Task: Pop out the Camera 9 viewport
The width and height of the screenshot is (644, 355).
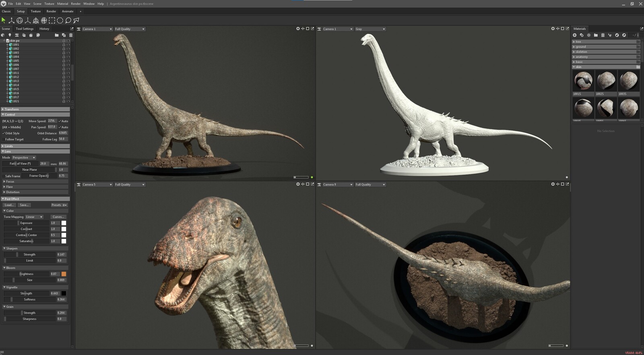Action: coord(568,184)
